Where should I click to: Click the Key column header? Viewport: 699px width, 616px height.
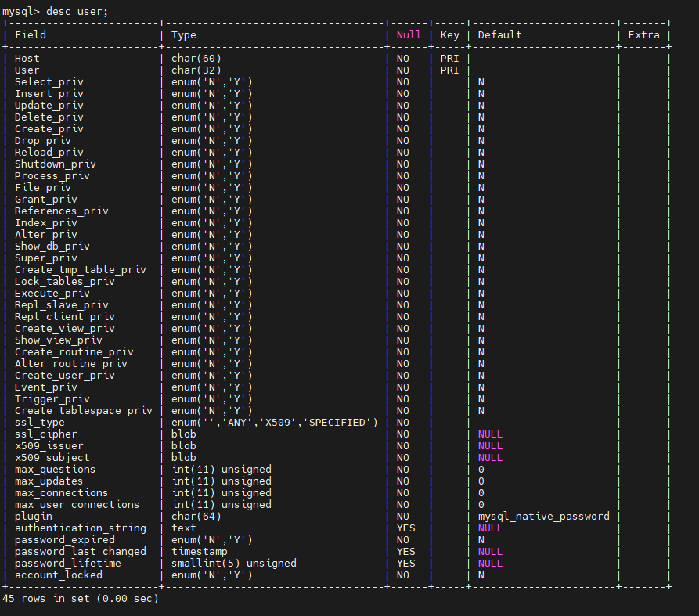pos(449,34)
